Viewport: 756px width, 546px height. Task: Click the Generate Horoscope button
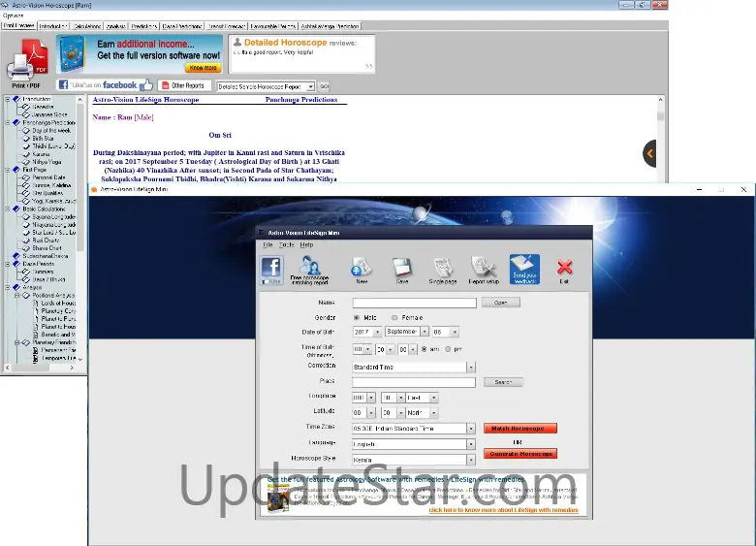520,454
